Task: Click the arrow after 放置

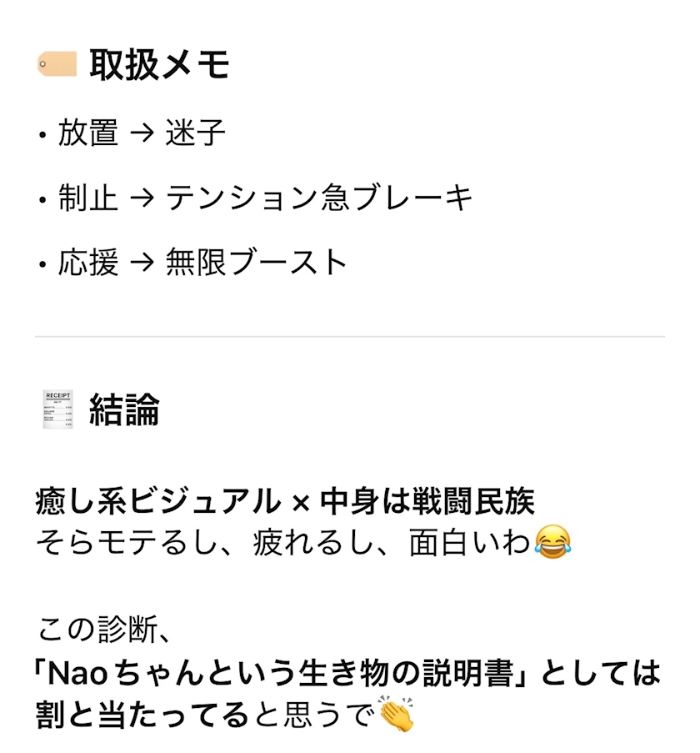Action: point(142,133)
